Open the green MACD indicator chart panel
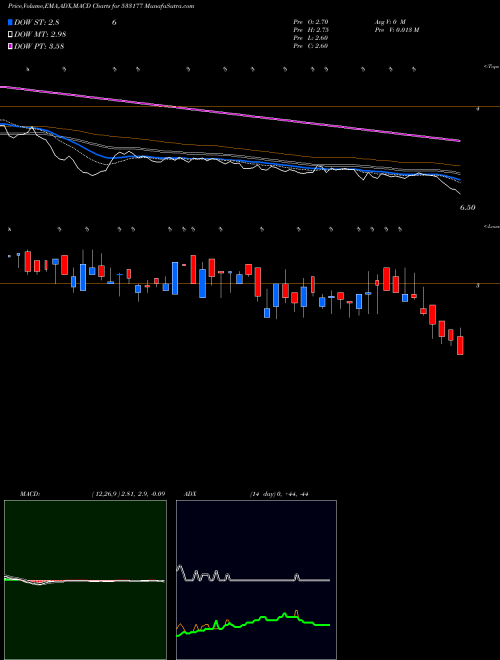This screenshot has height=660, width=500. [85, 580]
